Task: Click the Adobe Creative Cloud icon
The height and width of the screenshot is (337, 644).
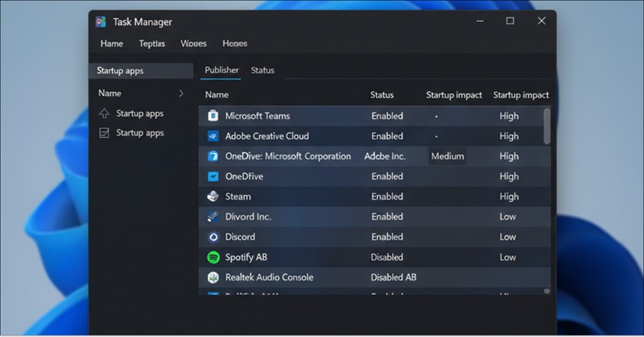Action: point(213,136)
